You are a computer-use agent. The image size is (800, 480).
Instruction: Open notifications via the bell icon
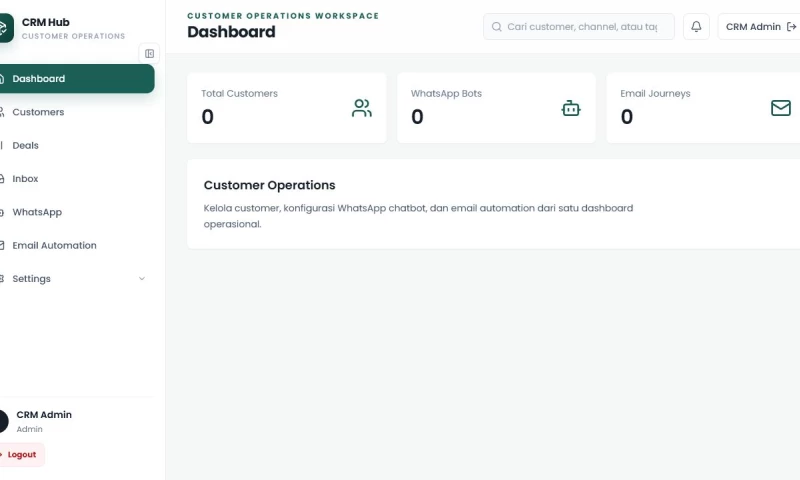pyautogui.click(x=696, y=27)
